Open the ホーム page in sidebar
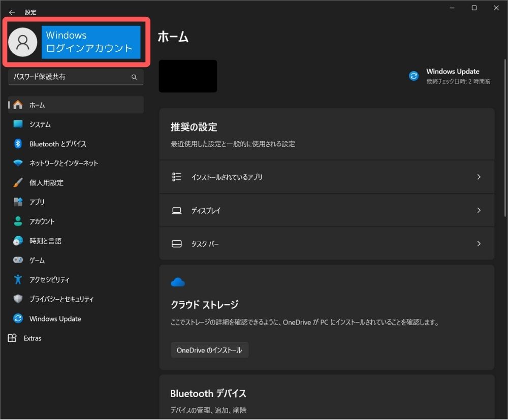The image size is (508, 420). click(76, 105)
